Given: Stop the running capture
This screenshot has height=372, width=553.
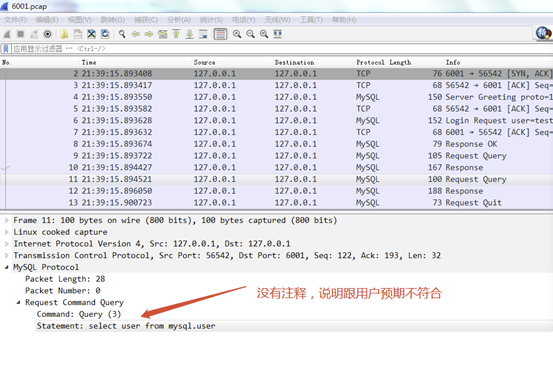Looking at the screenshot, I should tap(20, 34).
